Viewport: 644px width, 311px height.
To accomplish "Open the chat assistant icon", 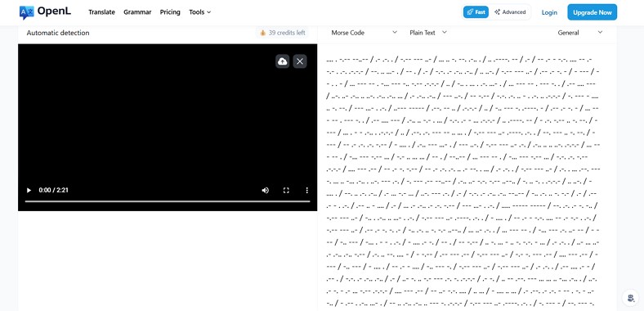I will (630, 297).
